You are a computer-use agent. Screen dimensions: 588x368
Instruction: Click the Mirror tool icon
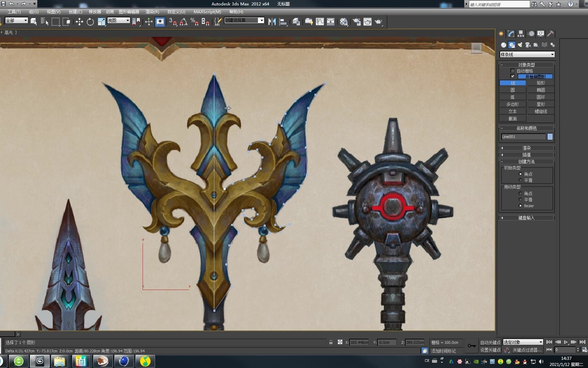pos(272,22)
